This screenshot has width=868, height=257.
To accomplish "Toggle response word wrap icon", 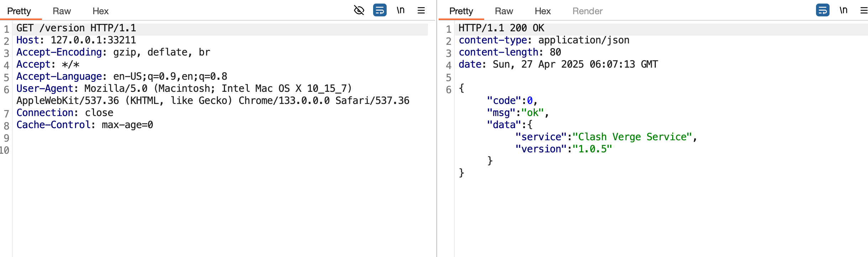I will pyautogui.click(x=822, y=10).
